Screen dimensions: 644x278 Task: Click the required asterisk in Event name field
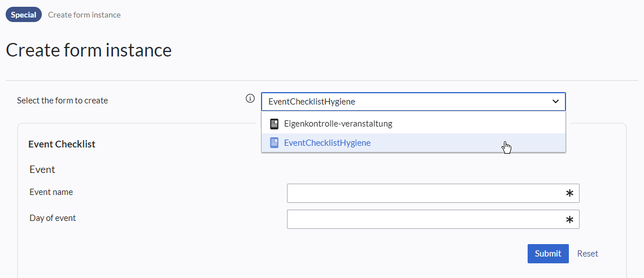pos(569,193)
